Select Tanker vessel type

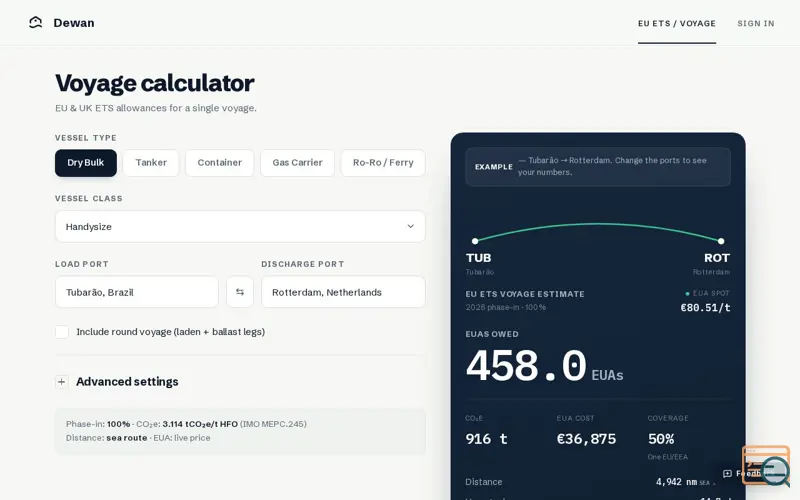151,163
